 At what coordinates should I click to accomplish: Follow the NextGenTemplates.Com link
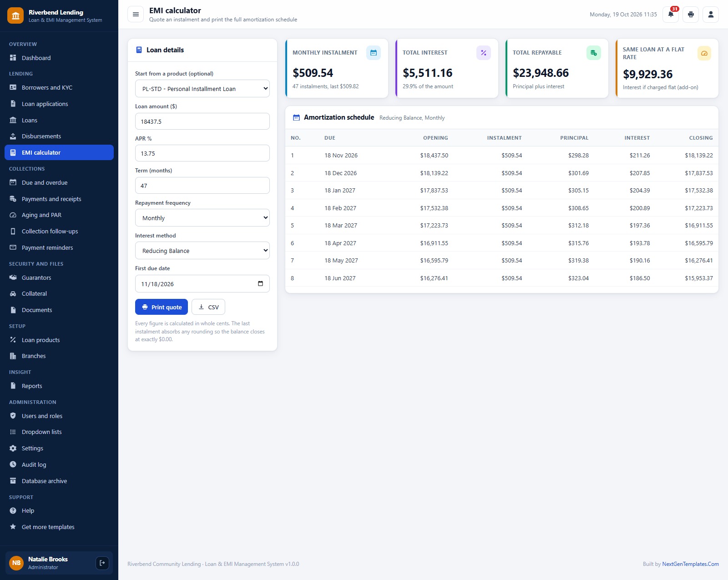[690, 564]
